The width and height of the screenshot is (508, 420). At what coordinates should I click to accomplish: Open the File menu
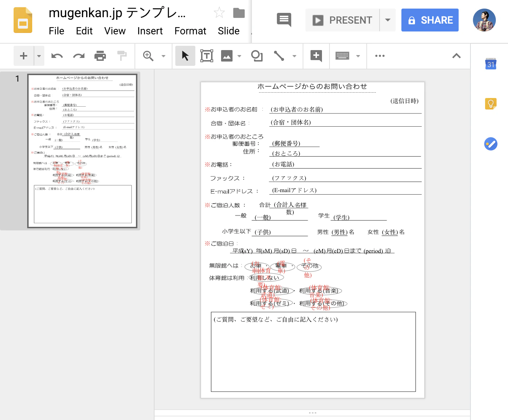(57, 31)
